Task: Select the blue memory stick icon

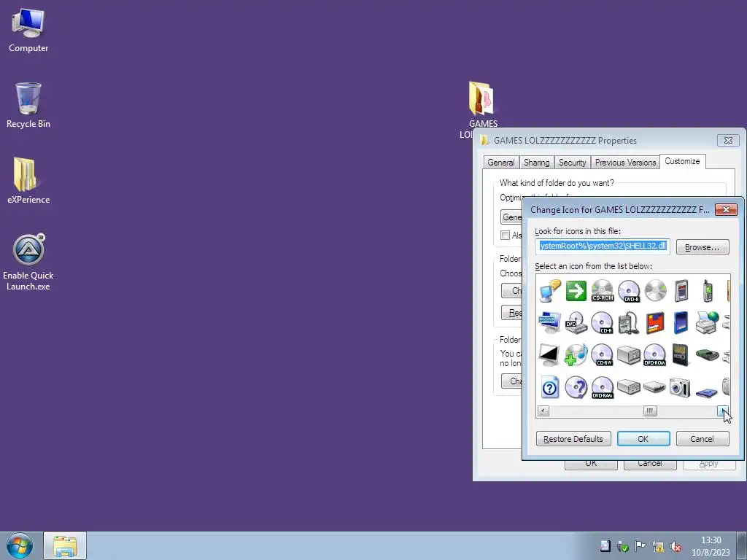Action: 681,323
